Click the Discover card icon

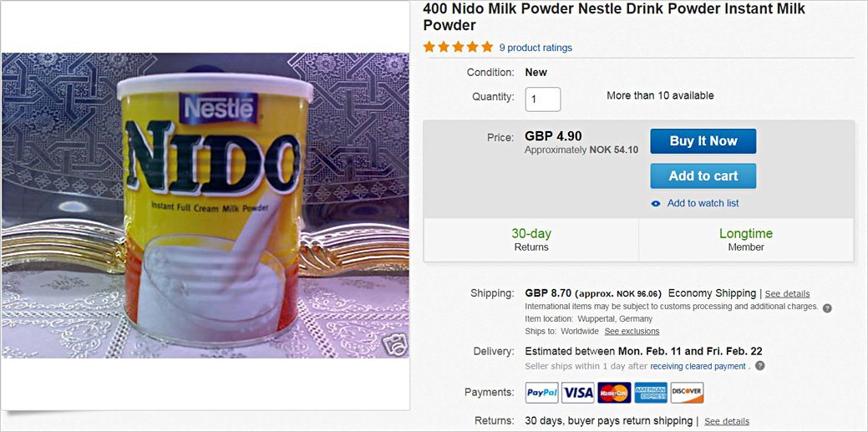click(687, 393)
